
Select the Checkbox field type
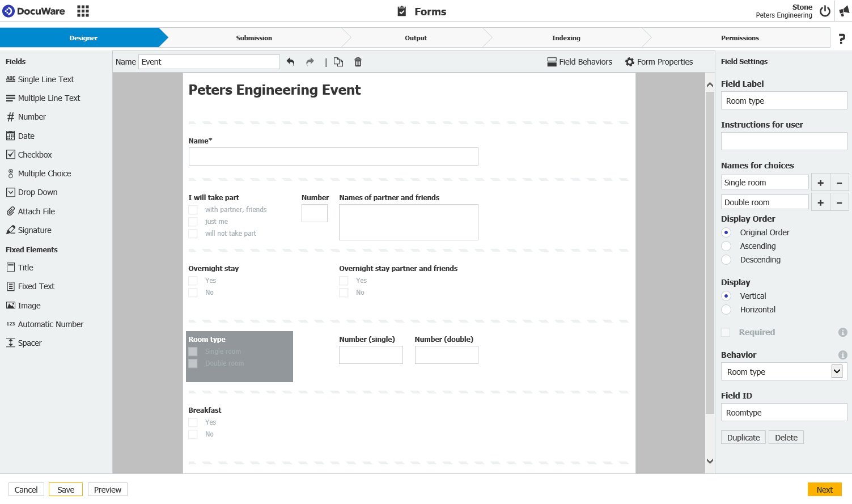(34, 154)
